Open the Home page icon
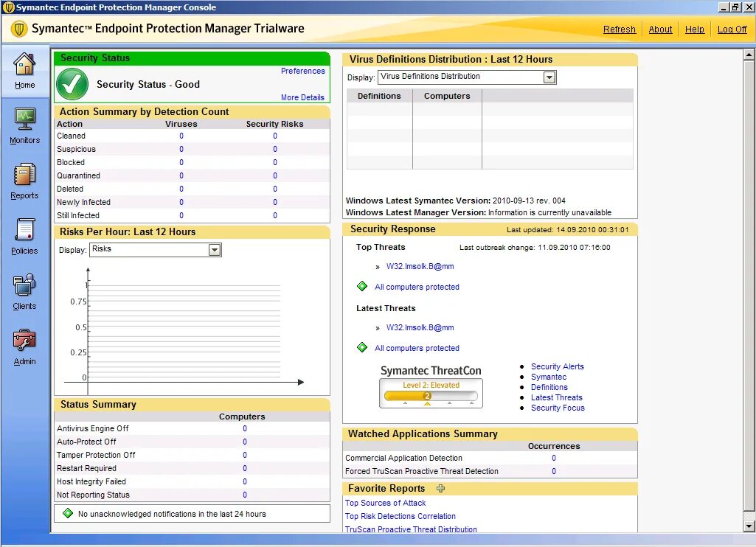 tap(24, 63)
